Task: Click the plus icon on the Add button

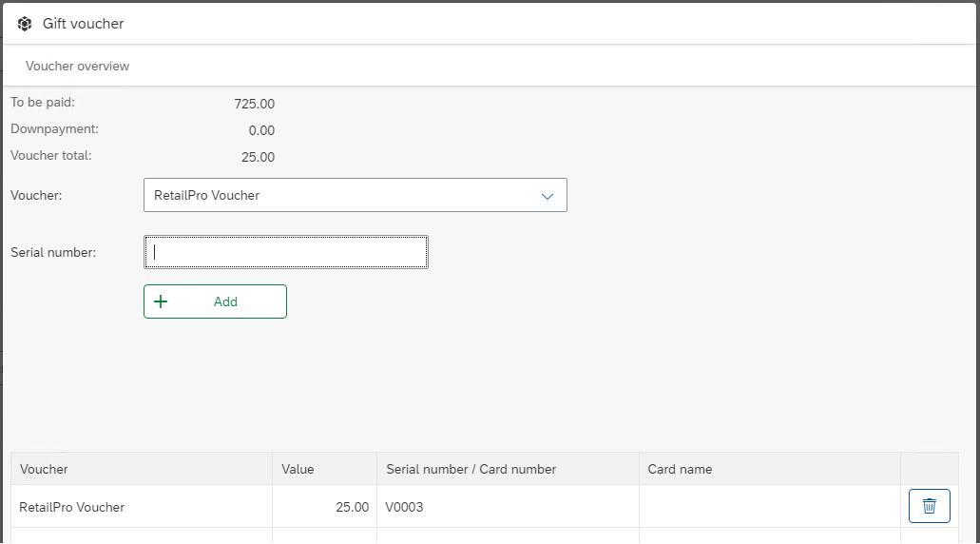Action: click(161, 301)
